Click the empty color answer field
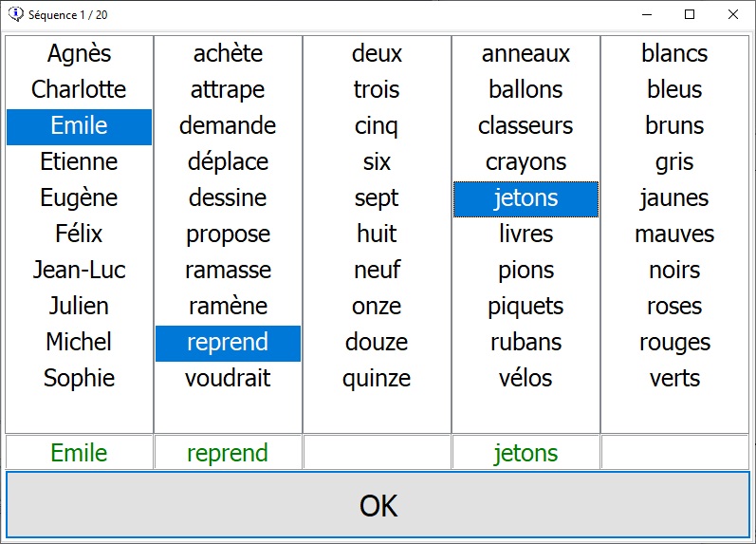756x544 pixels. coord(674,453)
